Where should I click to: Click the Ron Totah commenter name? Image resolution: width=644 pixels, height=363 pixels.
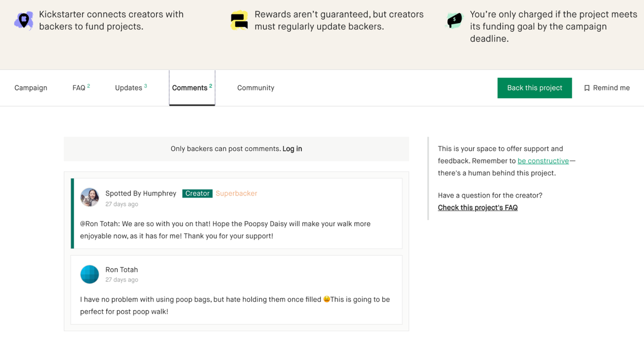(x=121, y=270)
